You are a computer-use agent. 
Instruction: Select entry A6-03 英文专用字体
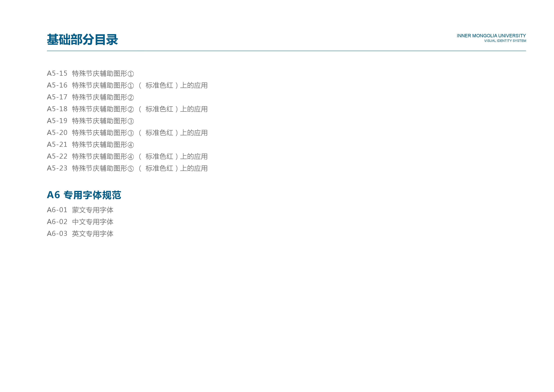80,233
